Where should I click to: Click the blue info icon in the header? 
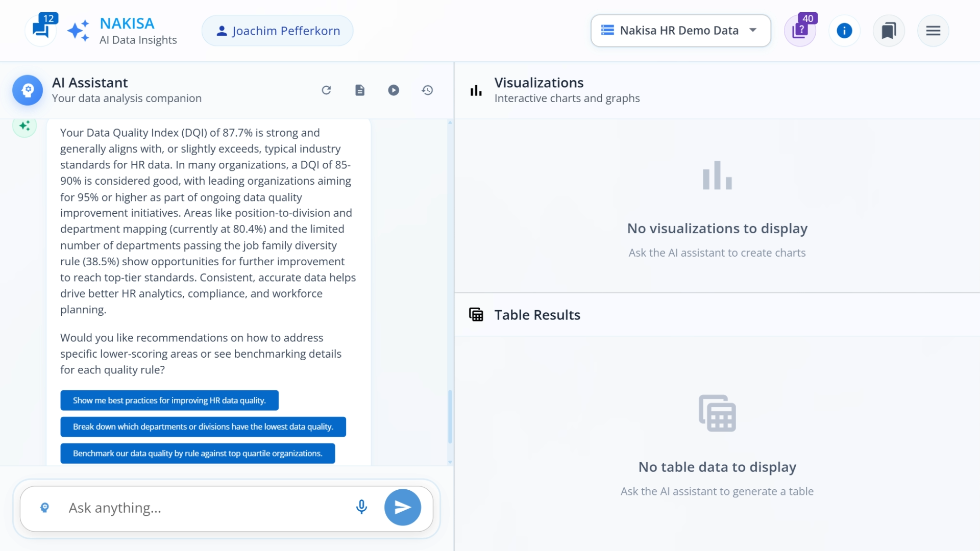[844, 31]
